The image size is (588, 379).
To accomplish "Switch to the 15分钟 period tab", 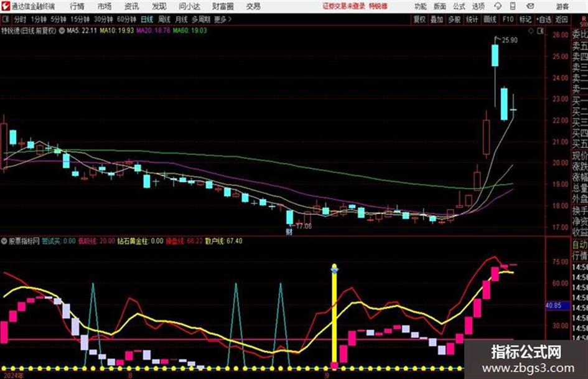I will [x=80, y=19].
